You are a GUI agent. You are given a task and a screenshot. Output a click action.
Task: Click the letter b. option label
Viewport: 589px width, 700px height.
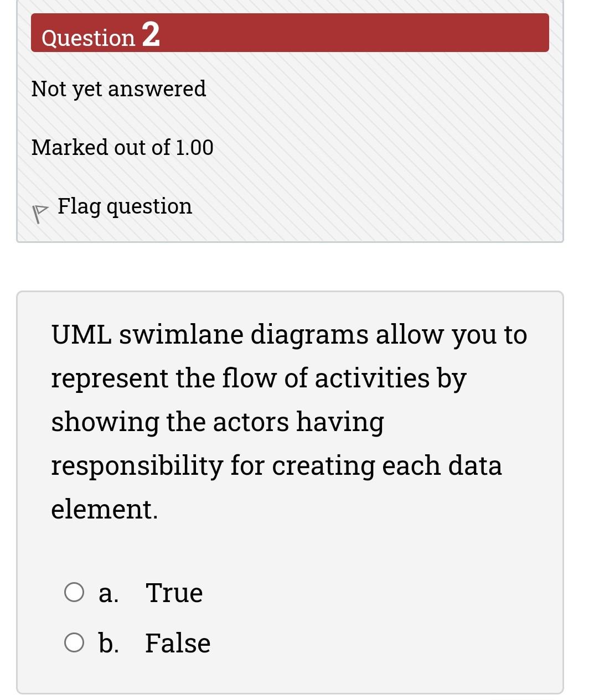point(108,643)
